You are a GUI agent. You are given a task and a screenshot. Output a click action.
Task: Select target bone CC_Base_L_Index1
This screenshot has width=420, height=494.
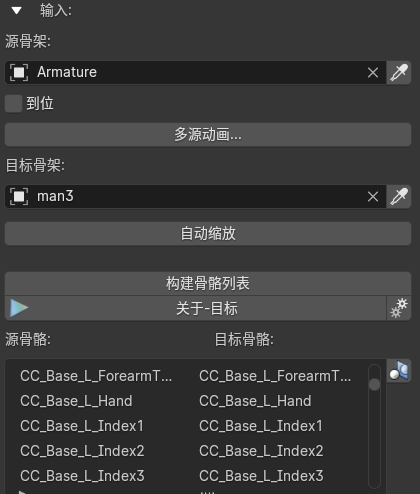(x=261, y=426)
